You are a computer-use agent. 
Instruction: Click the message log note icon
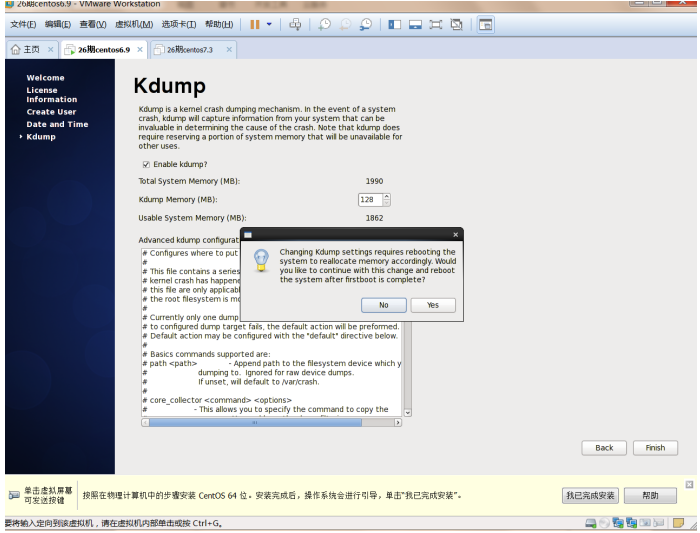point(678,523)
